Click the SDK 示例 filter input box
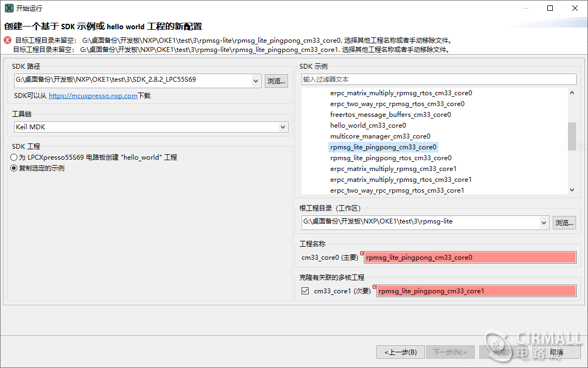Image resolution: width=588 pixels, height=368 pixels. (439, 79)
